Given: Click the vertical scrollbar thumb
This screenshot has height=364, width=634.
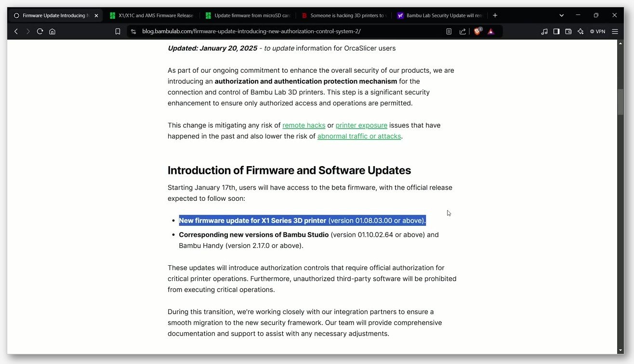Looking at the screenshot, I should (621, 102).
